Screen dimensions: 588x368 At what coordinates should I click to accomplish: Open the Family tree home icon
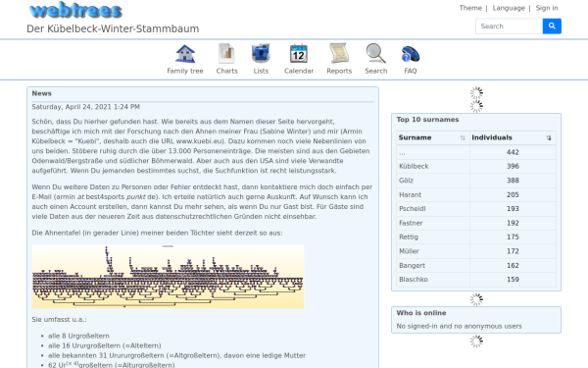[185, 54]
